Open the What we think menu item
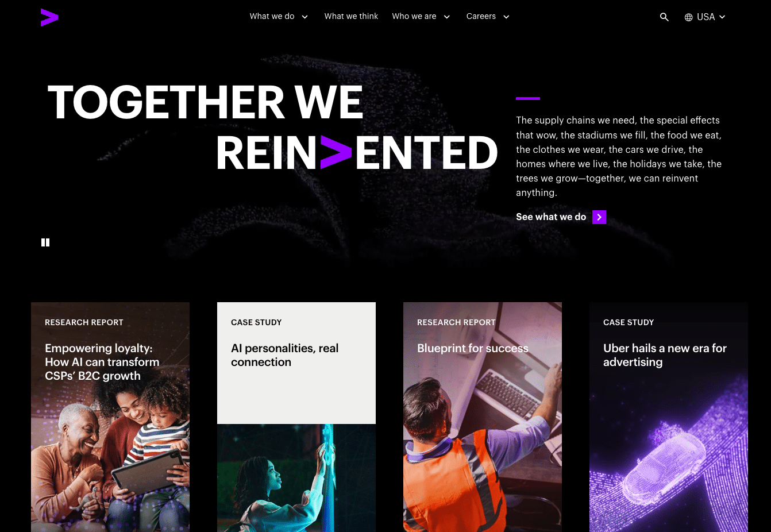Viewport: 771px width, 532px height. click(x=351, y=16)
